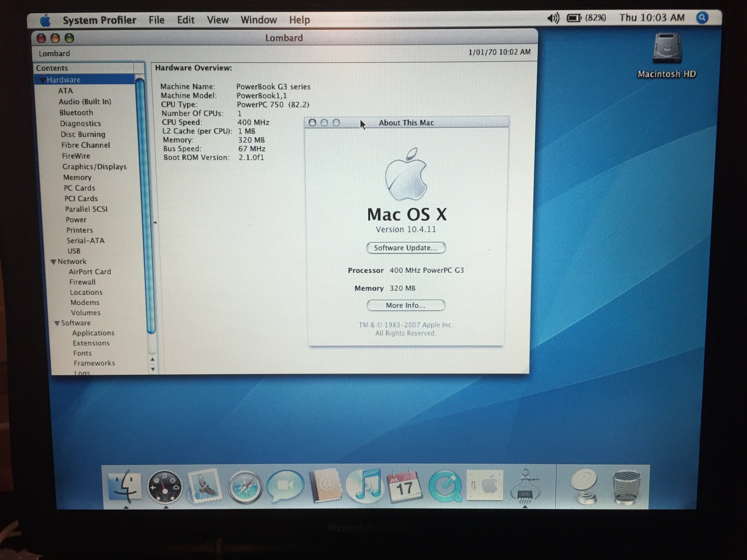Launch iTunes music note icon
Viewport: 747px width, 560px height.
pyautogui.click(x=365, y=485)
